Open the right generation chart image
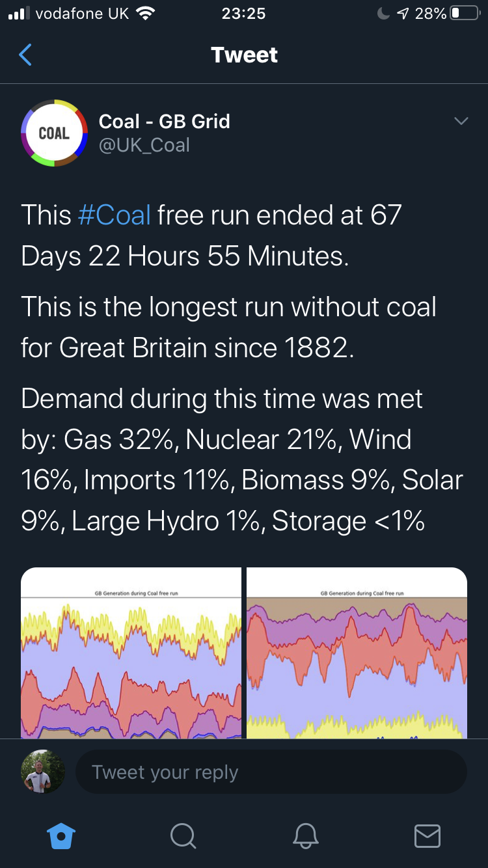 [x=357, y=653]
